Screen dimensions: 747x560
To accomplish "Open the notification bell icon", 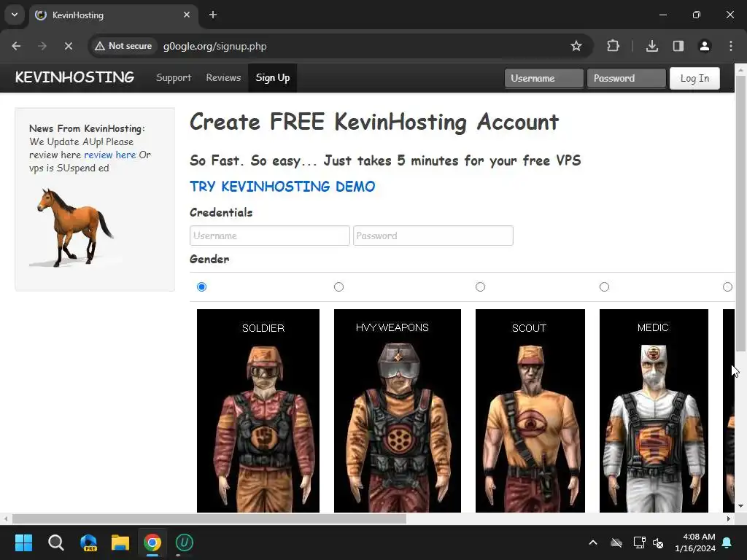I will click(x=727, y=542).
